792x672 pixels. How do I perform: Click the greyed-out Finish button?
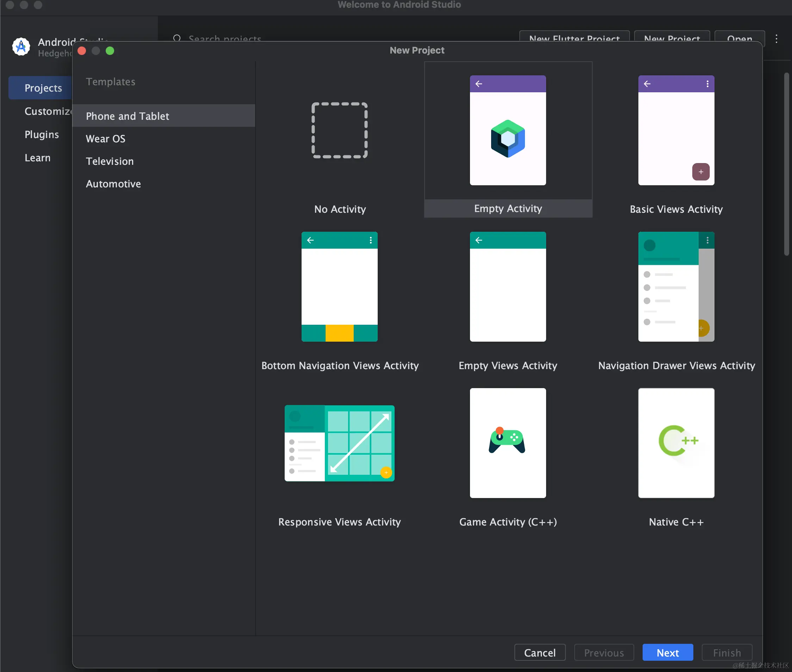[727, 653]
